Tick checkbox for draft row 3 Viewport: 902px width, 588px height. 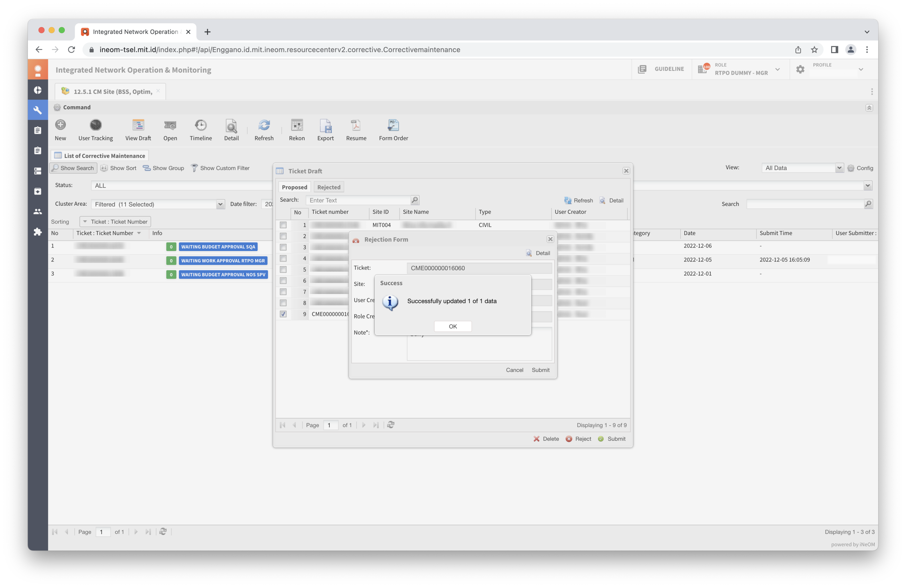283,247
